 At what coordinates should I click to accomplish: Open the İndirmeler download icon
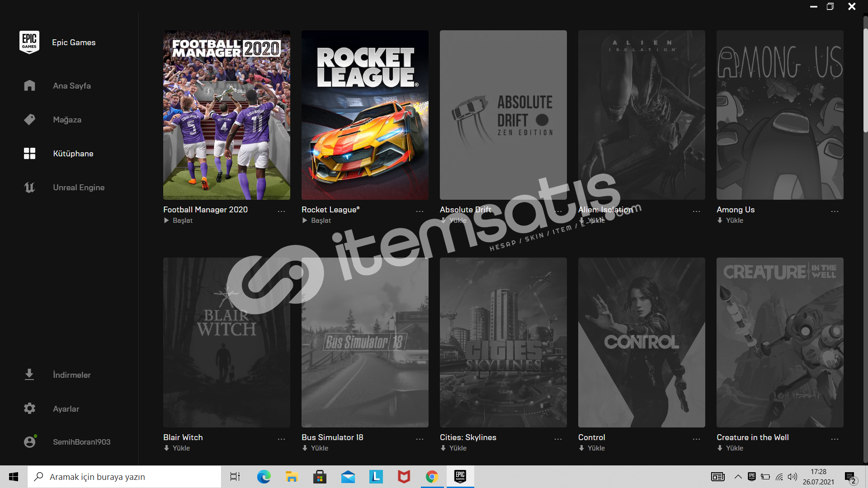[29, 375]
